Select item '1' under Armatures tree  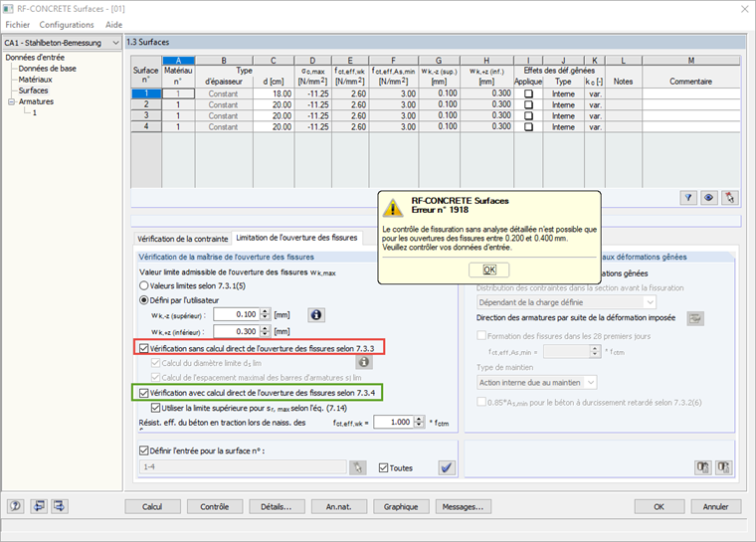(x=34, y=112)
